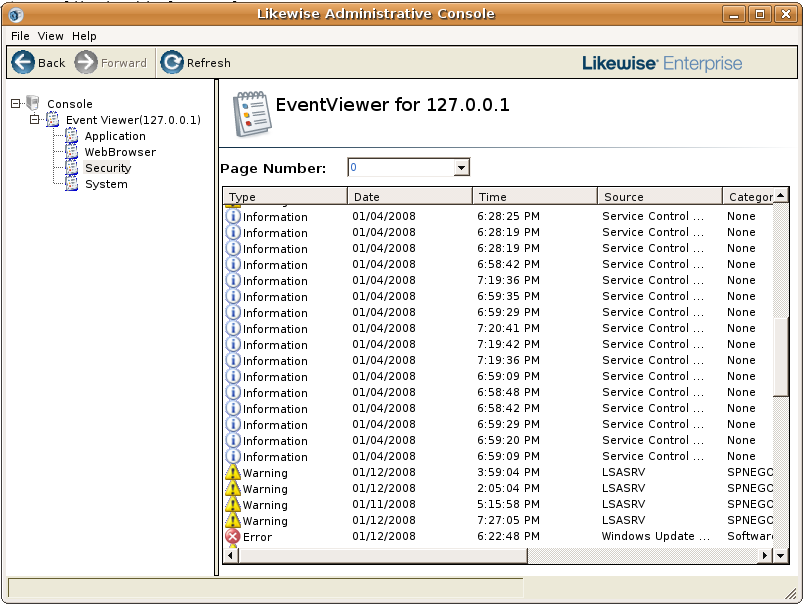Collapse the Console tree node
This screenshot has height=605, width=803.
[x=16, y=103]
